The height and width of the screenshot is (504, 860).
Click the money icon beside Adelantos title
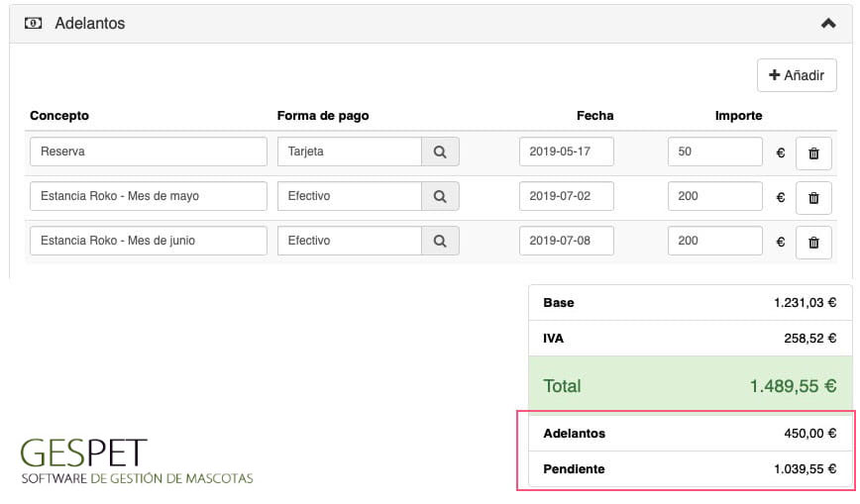[x=33, y=23]
